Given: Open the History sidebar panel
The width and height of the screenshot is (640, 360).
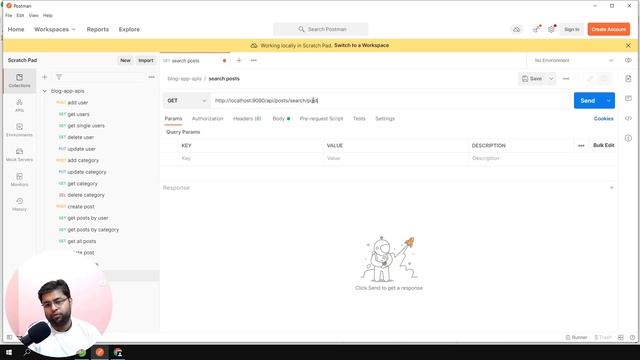Looking at the screenshot, I should pos(19,204).
